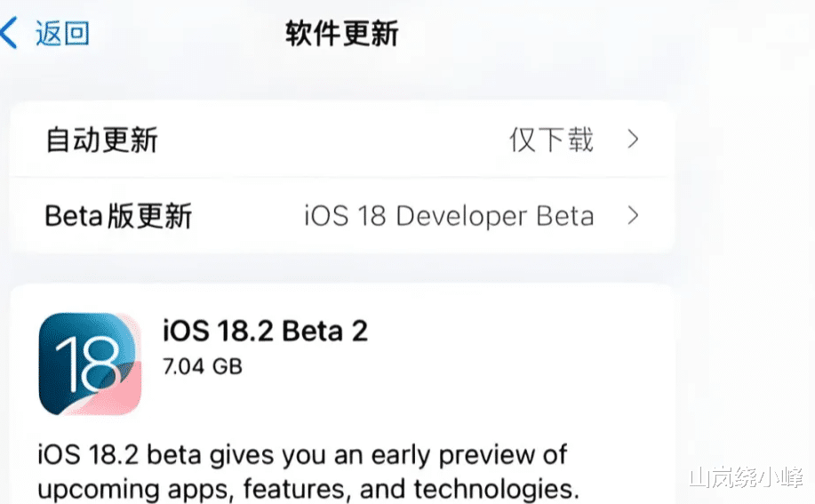
Task: Click the white 18 numeral in the icon
Action: pos(85,366)
